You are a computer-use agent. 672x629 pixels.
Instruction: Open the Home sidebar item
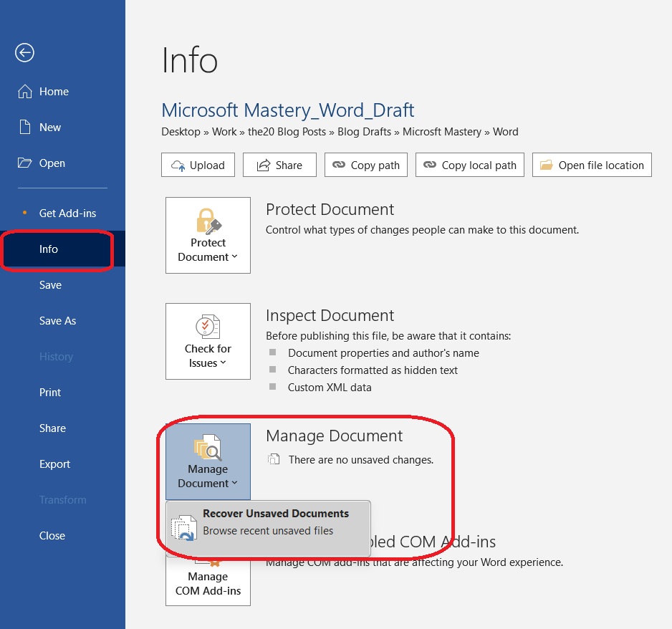62,91
